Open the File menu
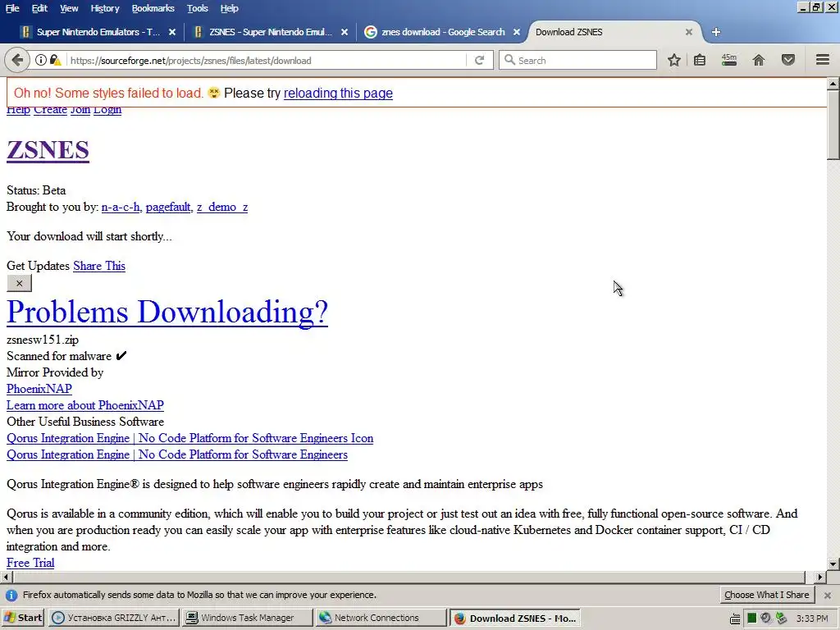The image size is (840, 630). [12, 8]
